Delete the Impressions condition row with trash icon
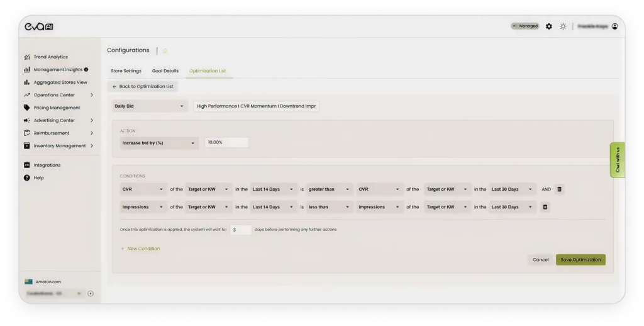 [545, 206]
